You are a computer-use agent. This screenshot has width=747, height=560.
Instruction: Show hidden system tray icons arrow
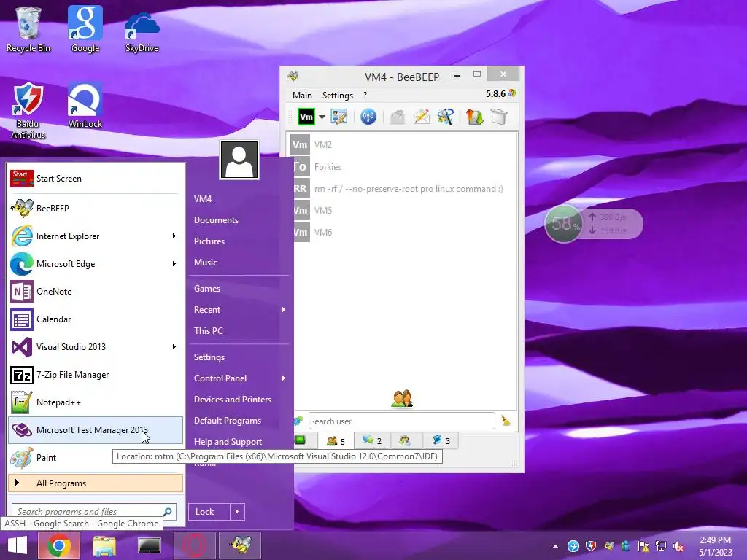555,546
